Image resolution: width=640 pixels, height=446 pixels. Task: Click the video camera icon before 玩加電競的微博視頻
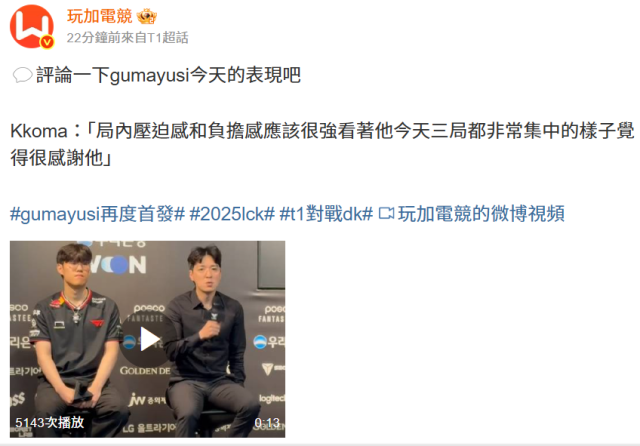click(x=386, y=213)
